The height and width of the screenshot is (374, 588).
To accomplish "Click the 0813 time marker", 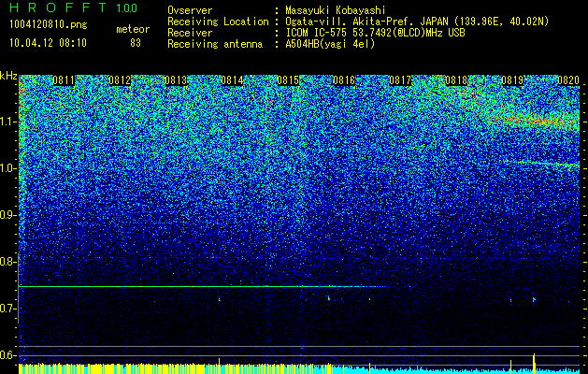I will pyautogui.click(x=176, y=80).
